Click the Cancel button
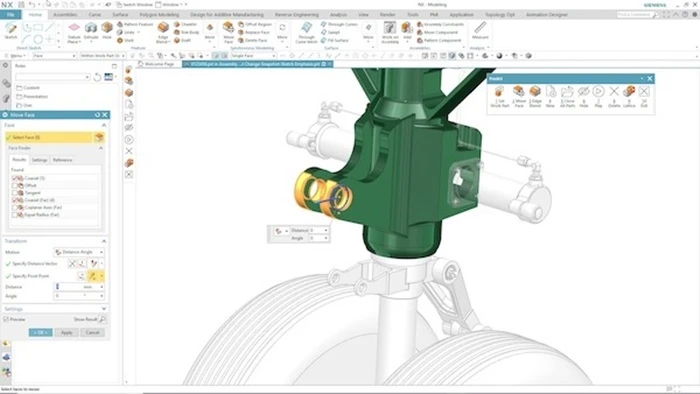 pyautogui.click(x=92, y=332)
